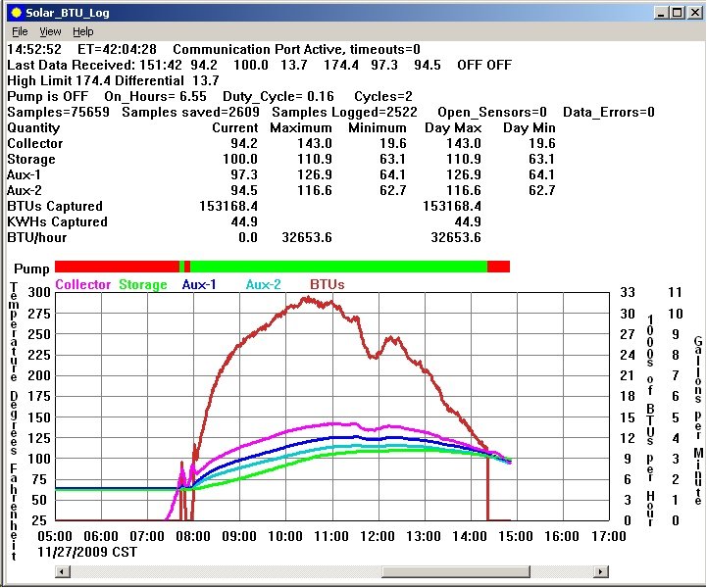This screenshot has height=588, width=707.
Task: Click BTU/hour maximum value 32653.6
Action: point(307,237)
